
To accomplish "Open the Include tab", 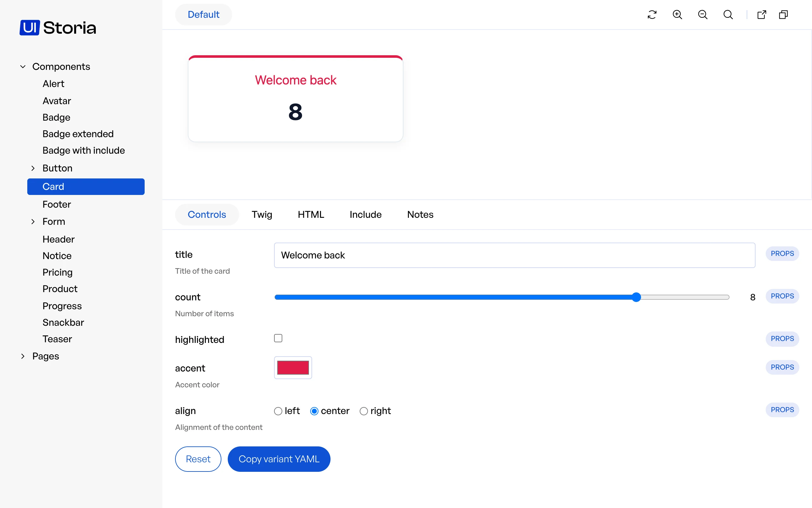I will coord(365,214).
